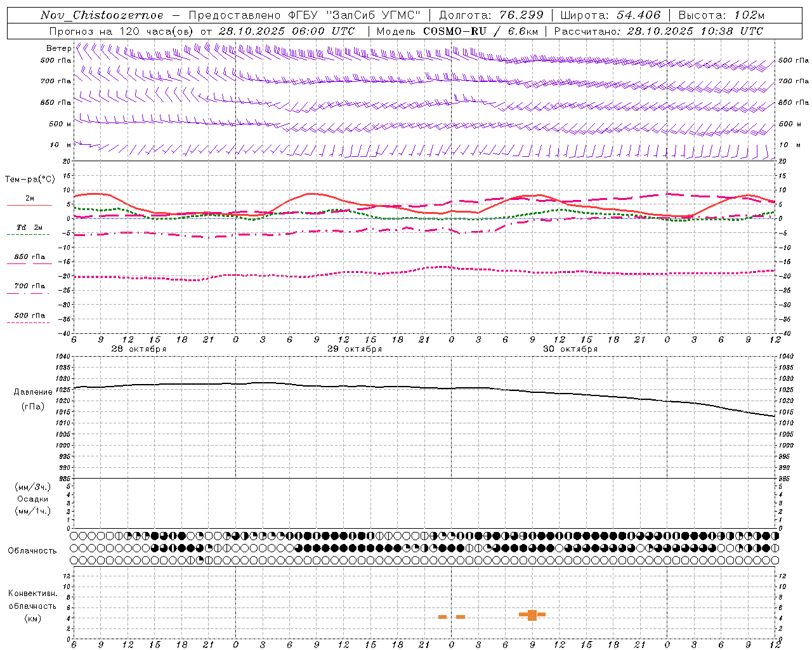
Task: Click the Давление pressure panel label
Action: tap(33, 392)
